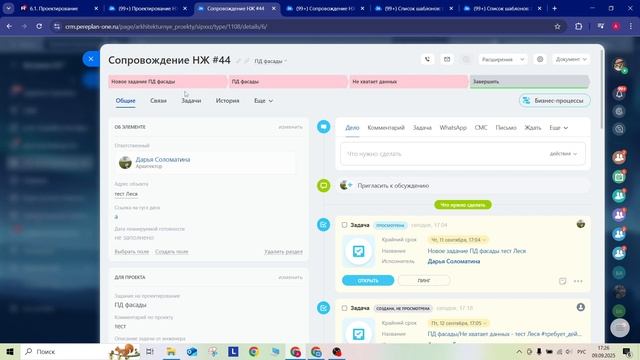Click the green chat icon in timeline
640x360 pixels.
pyautogui.click(x=324, y=186)
